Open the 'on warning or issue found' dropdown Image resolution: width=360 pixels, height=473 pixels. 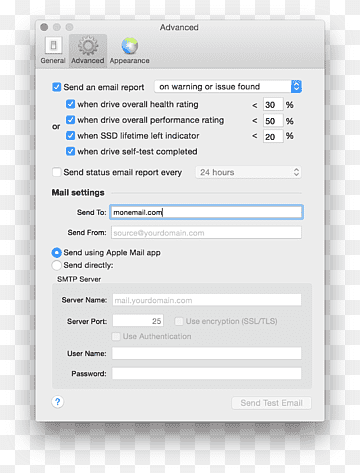coord(228,87)
